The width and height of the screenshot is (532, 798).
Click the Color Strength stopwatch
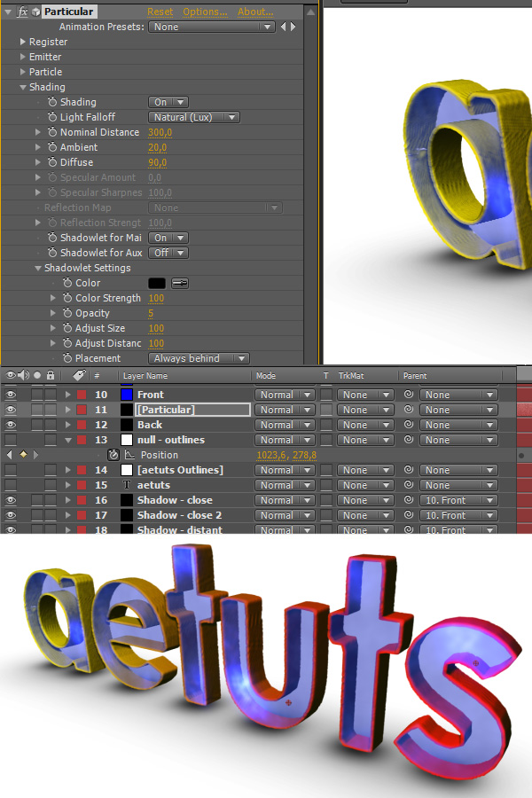pyautogui.click(x=67, y=298)
